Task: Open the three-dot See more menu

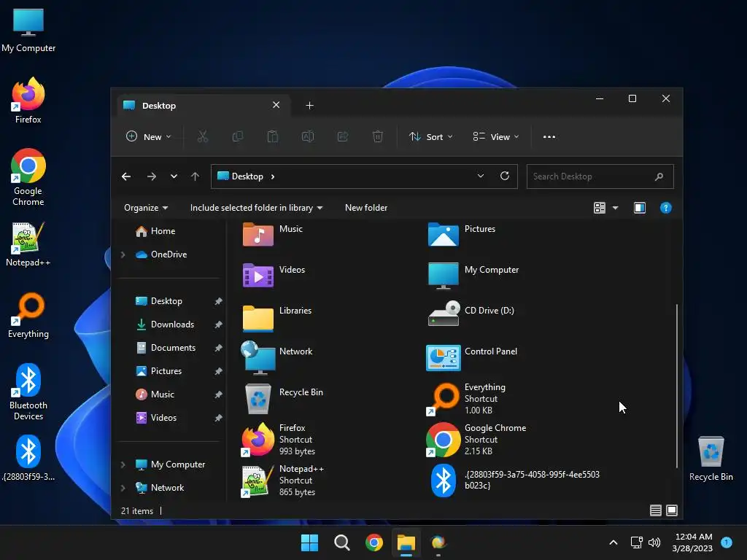Action: [x=549, y=136]
